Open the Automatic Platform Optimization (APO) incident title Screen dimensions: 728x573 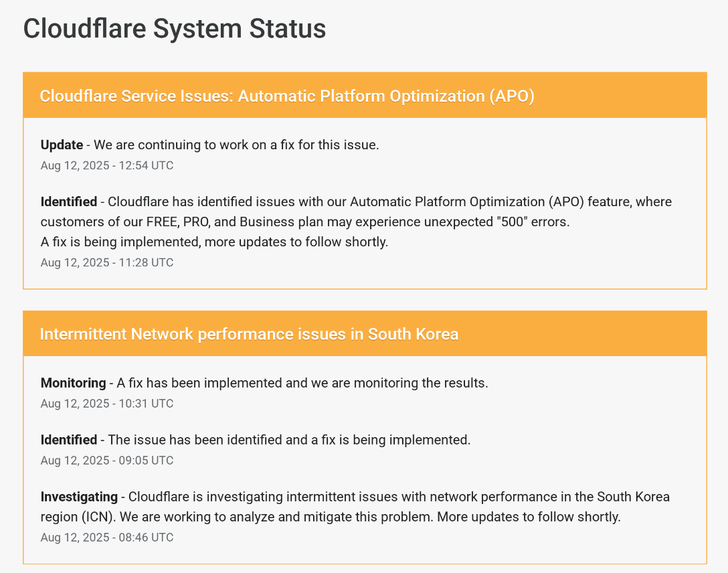[x=287, y=96]
